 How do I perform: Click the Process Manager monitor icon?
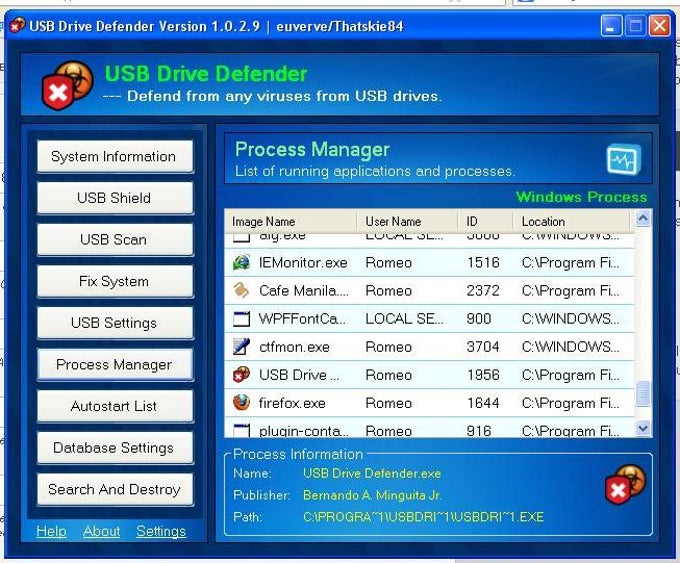(x=624, y=159)
